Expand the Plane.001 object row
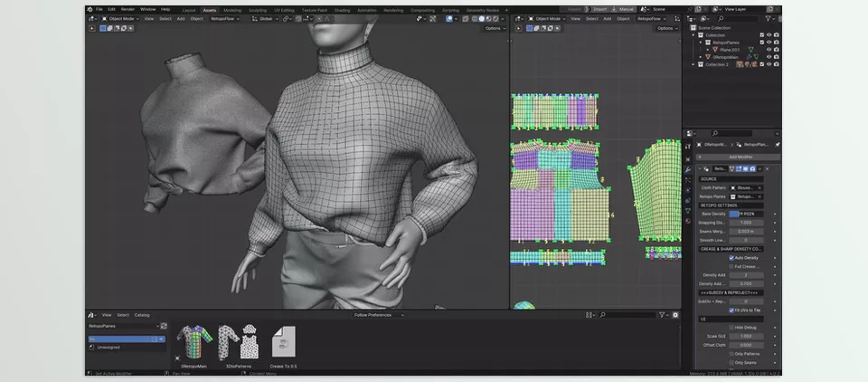This screenshot has width=868, height=382. (707, 50)
